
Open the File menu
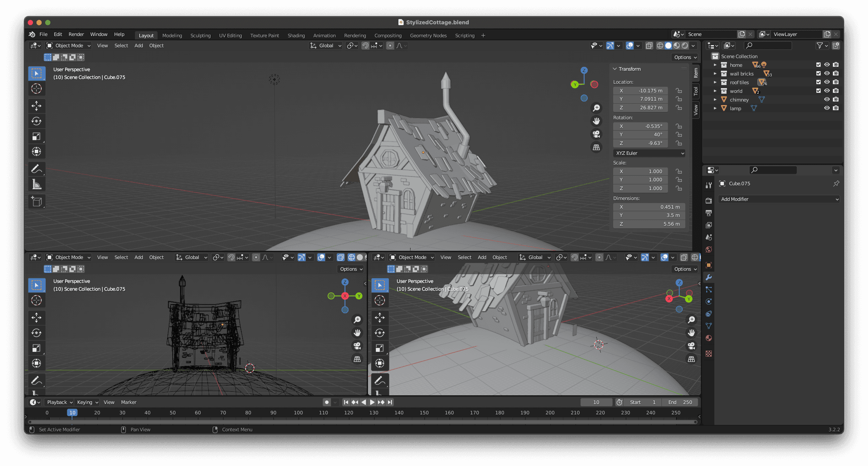click(x=43, y=34)
